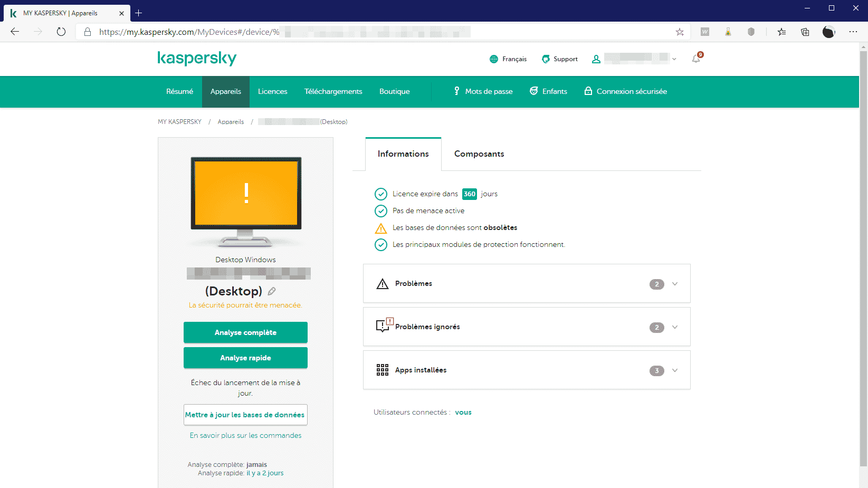Start the Analyse complète scan
868x488 pixels.
click(245, 332)
